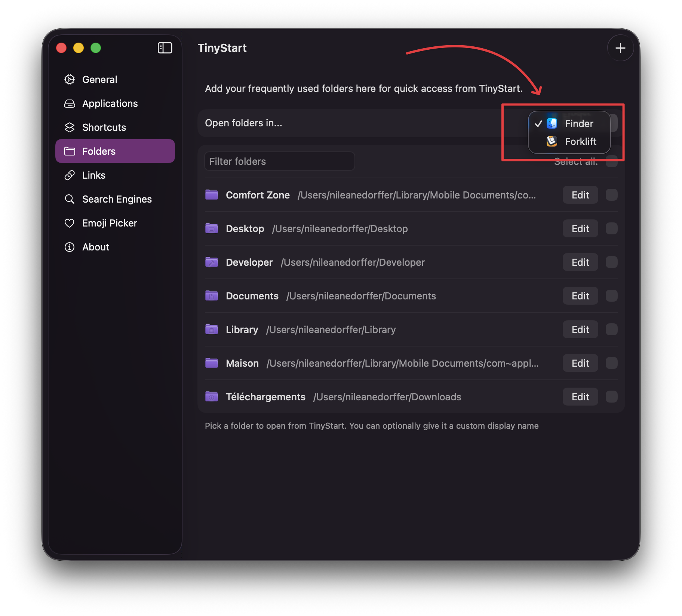The height and width of the screenshot is (616, 682).
Task: Click the Links chain icon
Action: click(70, 175)
